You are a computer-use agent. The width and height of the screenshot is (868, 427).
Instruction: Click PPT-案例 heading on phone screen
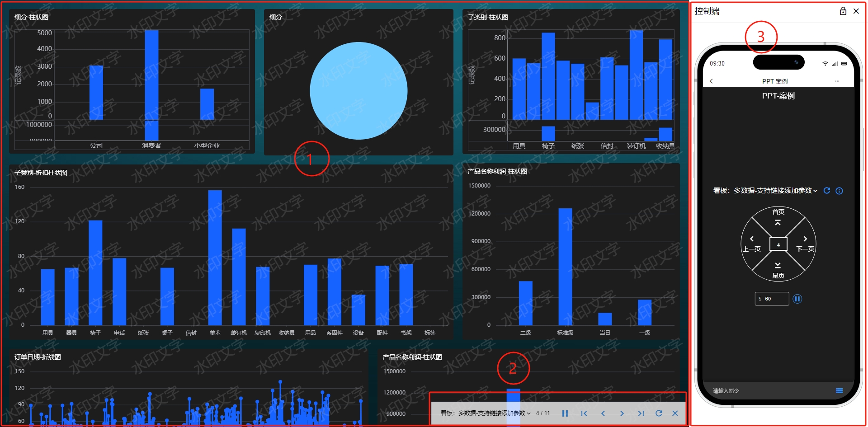coord(778,96)
